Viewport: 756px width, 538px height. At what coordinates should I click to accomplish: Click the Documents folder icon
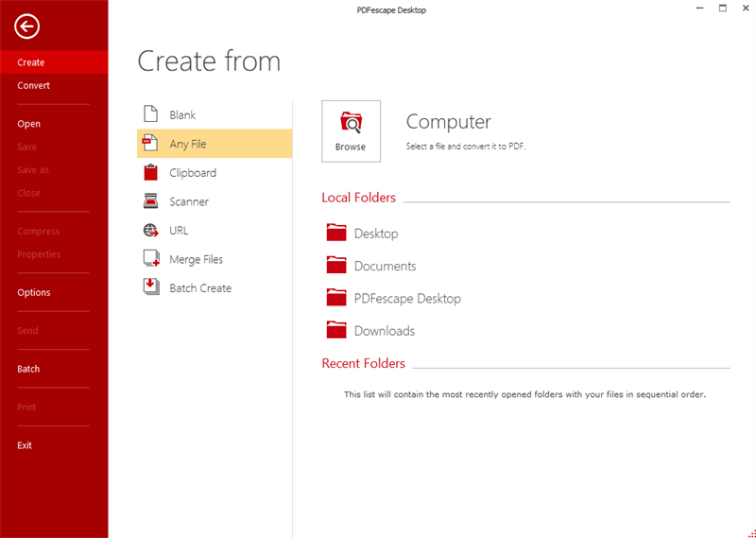point(336,265)
